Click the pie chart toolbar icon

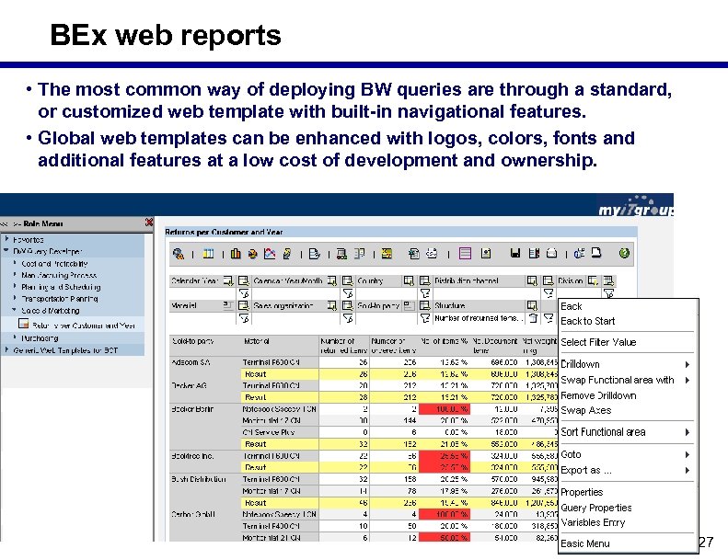coord(252,253)
